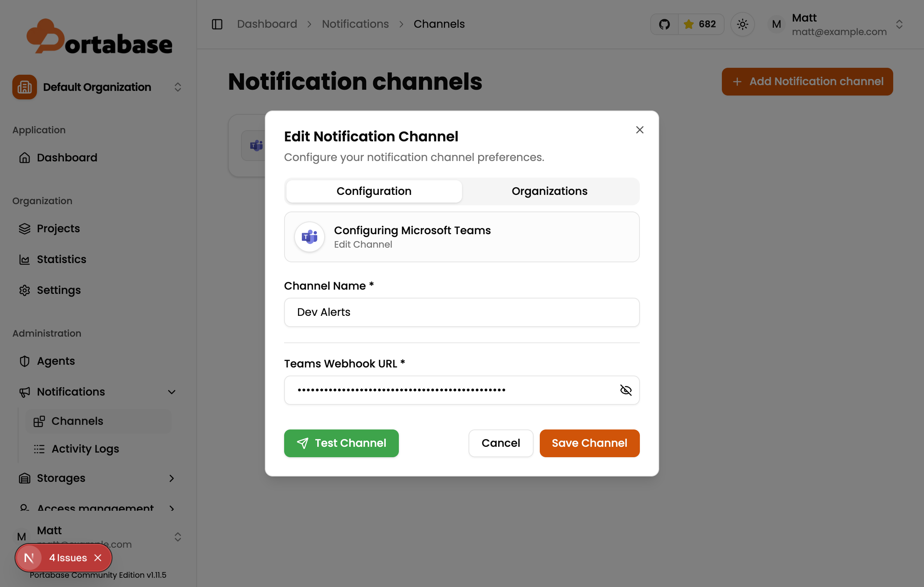This screenshot has height=587, width=924.
Task: Dismiss the 4 Issues badge
Action: pyautogui.click(x=98, y=558)
